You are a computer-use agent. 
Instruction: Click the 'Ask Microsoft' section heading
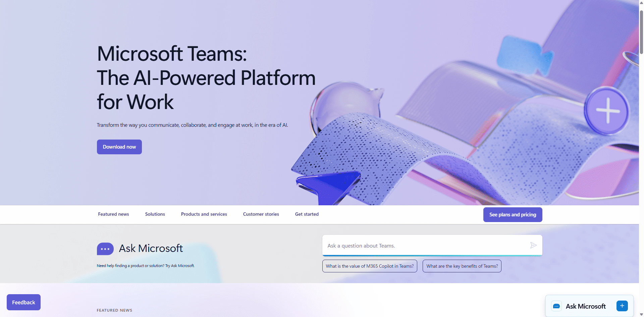click(151, 248)
